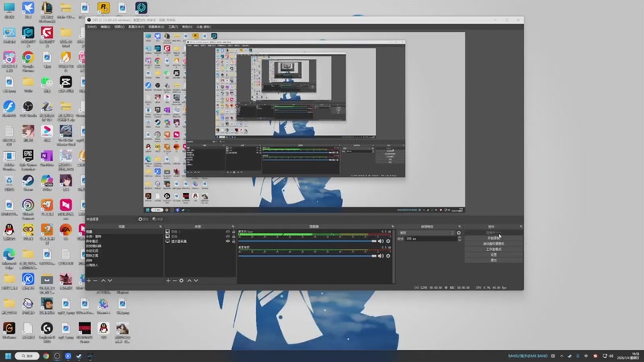The width and height of the screenshot is (644, 362).
Task: Click the taskbar search box
Action: [x=27, y=356]
